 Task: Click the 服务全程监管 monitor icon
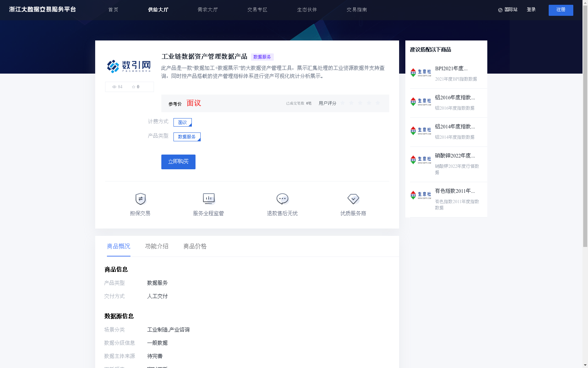(x=209, y=199)
